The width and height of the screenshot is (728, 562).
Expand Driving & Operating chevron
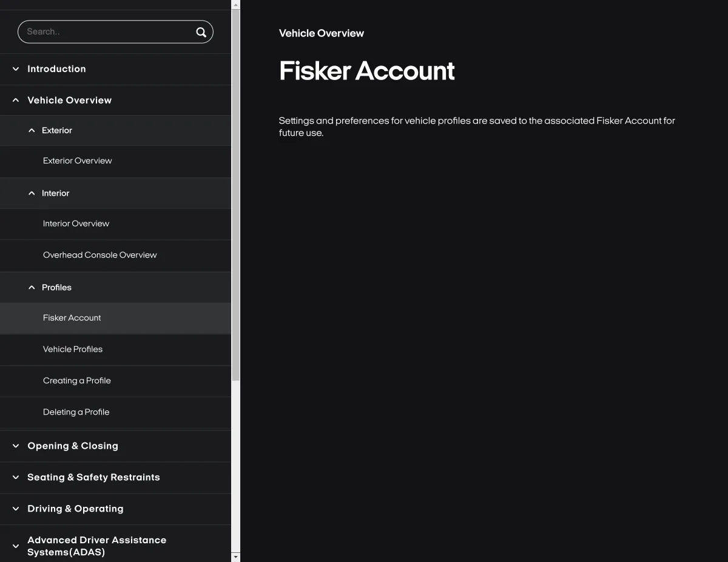pos(16,509)
